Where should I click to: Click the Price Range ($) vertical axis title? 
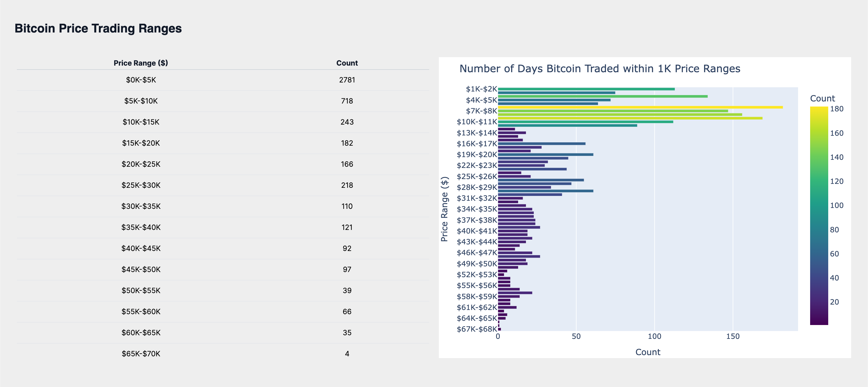click(445, 209)
